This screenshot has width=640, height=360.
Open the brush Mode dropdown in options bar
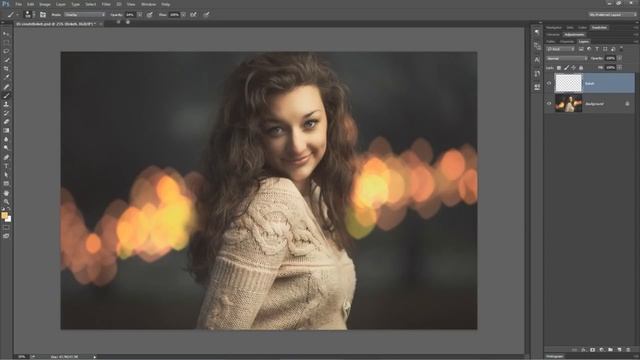pyautogui.click(x=84, y=15)
